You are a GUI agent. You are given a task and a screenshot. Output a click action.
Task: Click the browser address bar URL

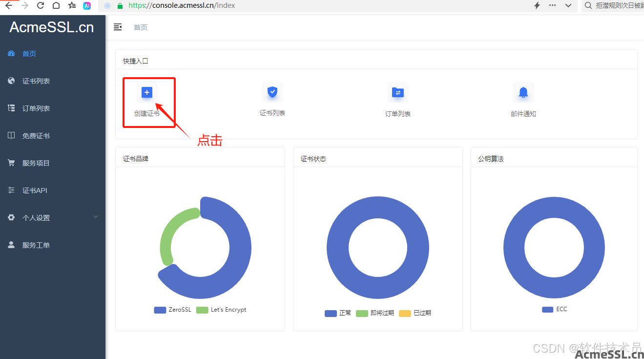(x=182, y=5)
